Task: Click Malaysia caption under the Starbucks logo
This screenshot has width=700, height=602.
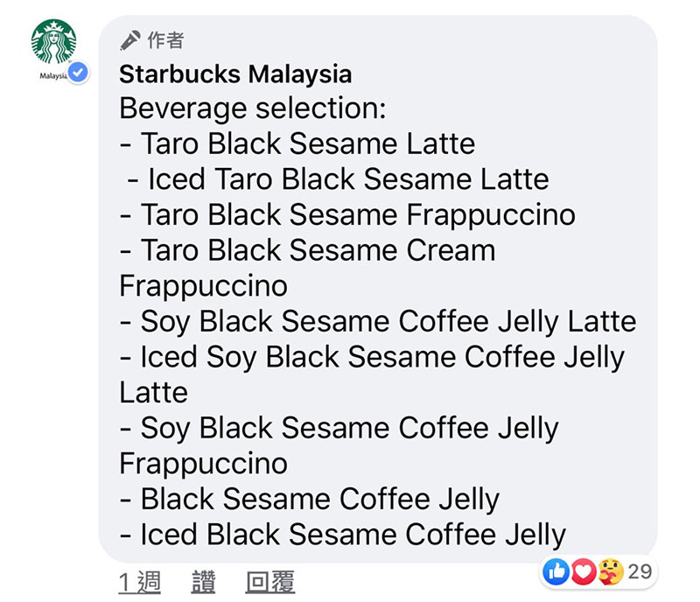Action: [x=53, y=76]
